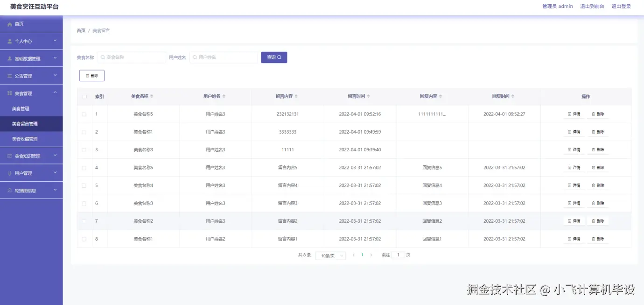The image size is (644, 305).
Task: Click the search icon in 用户姓名 field
Action: coord(195,57)
